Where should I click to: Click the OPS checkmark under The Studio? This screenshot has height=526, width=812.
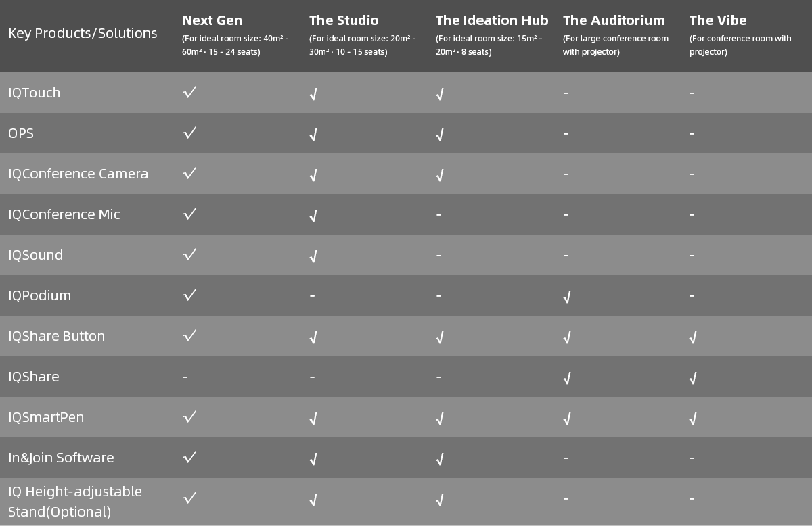pyautogui.click(x=313, y=135)
